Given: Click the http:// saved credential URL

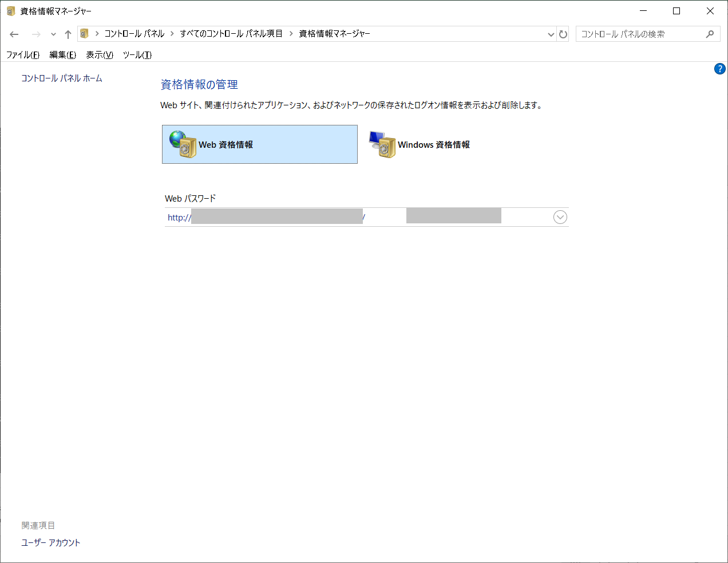Looking at the screenshot, I should 266,218.
